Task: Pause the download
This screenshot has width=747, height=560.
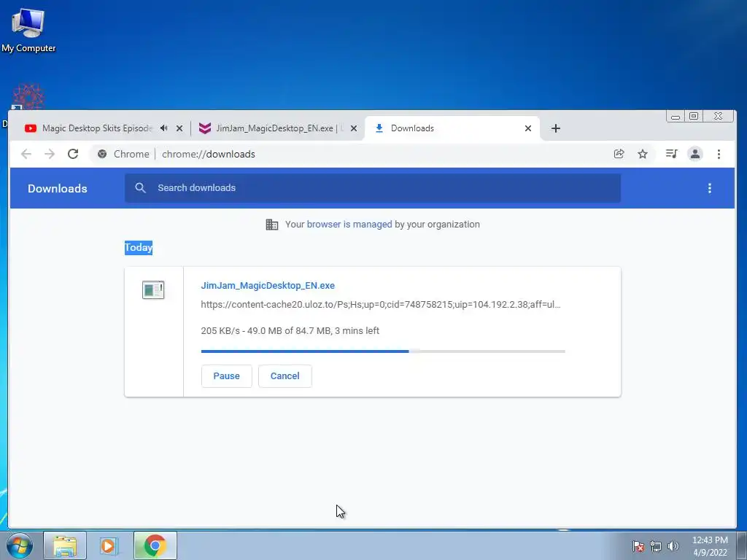Action: pos(226,376)
